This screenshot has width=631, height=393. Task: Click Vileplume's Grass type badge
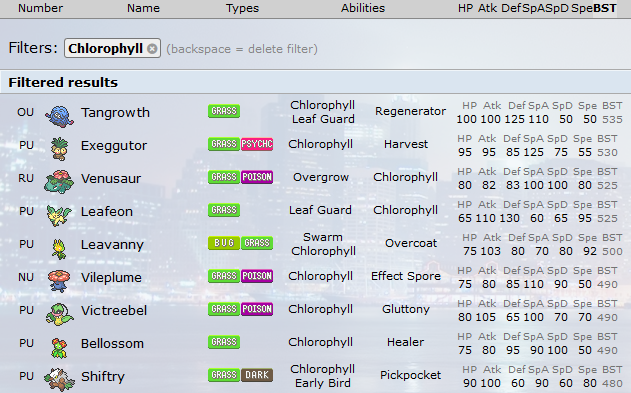click(224, 276)
